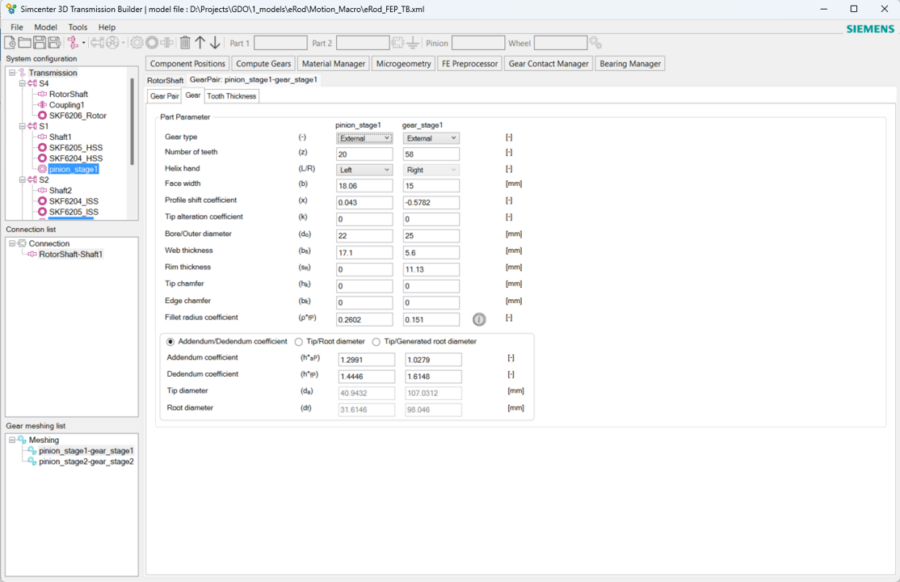Open the Helix hand dropdown for gear_stage1
Viewport: 900px width, 582px height.
point(431,169)
